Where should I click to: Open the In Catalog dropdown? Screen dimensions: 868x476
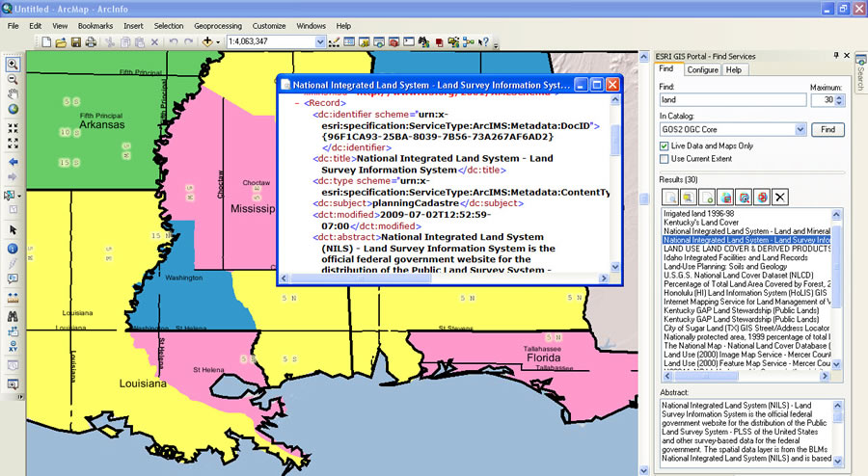click(800, 129)
